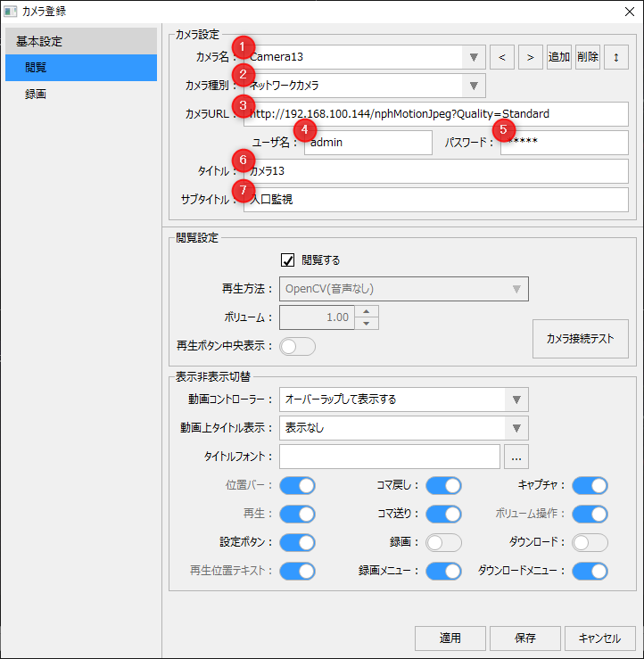This screenshot has height=659, width=644.
Task: Click the タイトル field with カメラ13
Action: tap(436, 171)
